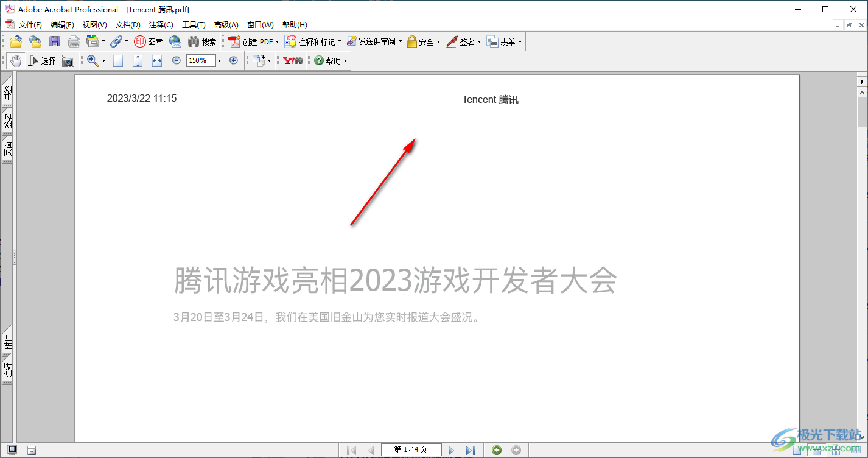The image size is (868, 458).
Task: Open the 注释(C) menu
Action: (x=161, y=25)
